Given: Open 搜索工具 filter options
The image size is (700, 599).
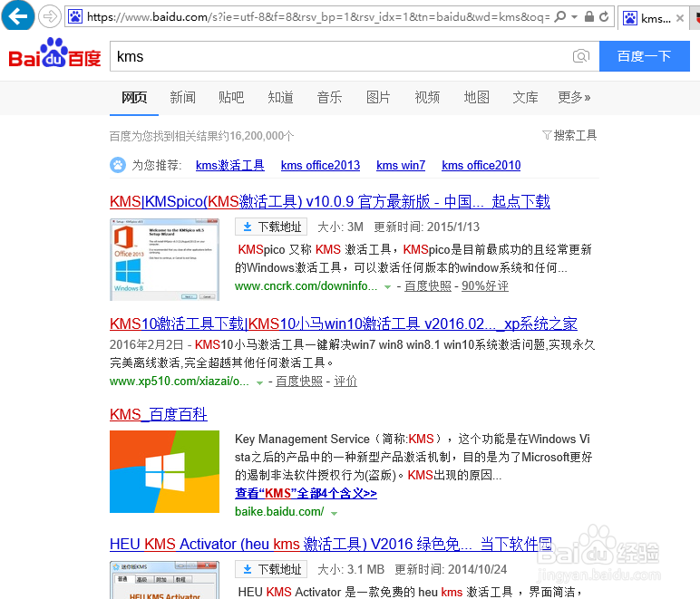Looking at the screenshot, I should pos(569,135).
